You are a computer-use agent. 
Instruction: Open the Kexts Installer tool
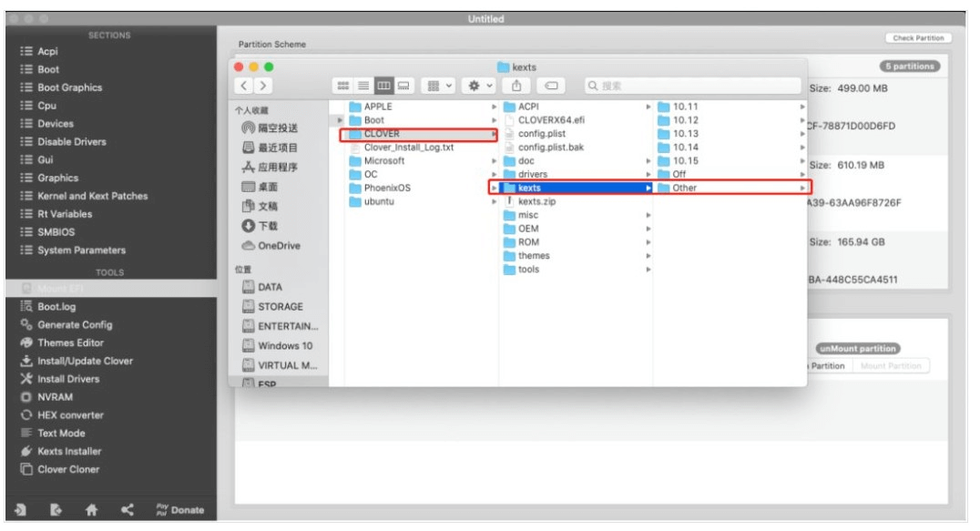click(69, 451)
